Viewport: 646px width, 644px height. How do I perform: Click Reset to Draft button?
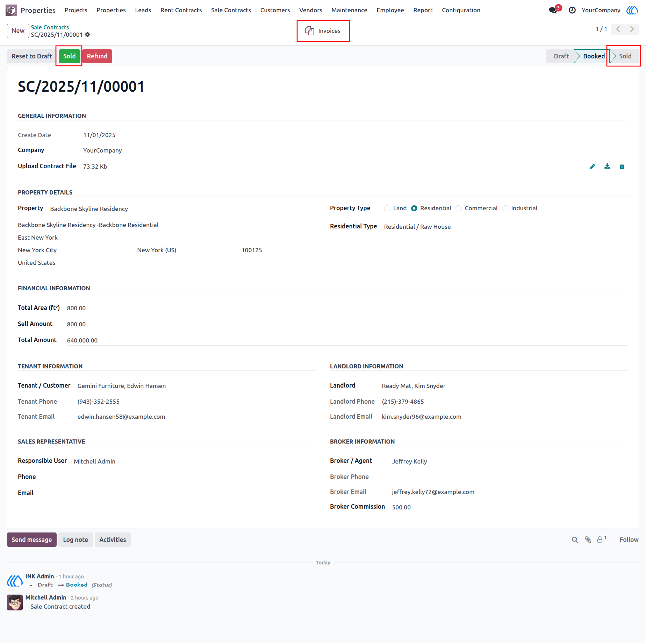[32, 56]
